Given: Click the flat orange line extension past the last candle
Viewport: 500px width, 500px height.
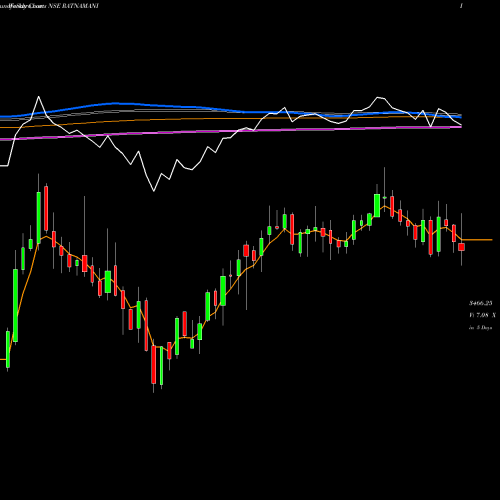Looking at the screenshot, I should click(x=477, y=240).
